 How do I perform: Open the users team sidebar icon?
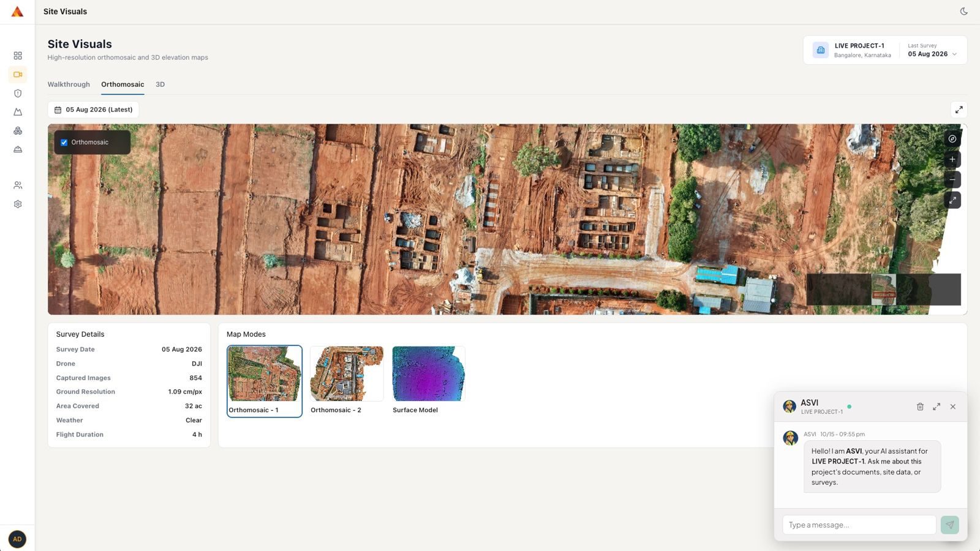click(18, 185)
